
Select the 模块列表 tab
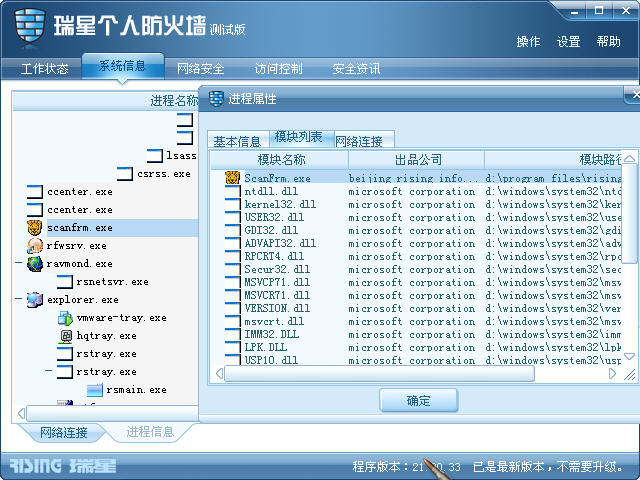tap(301, 138)
